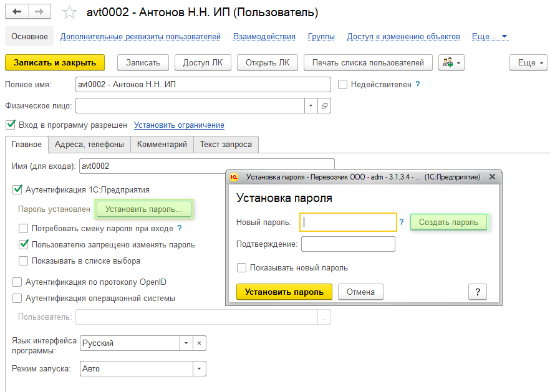Close the Установка пароля dialog
This screenshot has height=392, width=550.
coord(492,177)
